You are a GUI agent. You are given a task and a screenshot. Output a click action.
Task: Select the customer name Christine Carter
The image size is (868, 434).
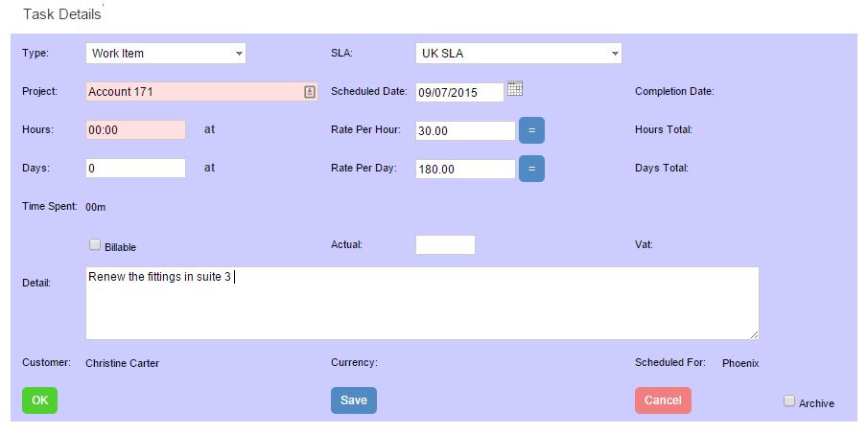pos(123,363)
